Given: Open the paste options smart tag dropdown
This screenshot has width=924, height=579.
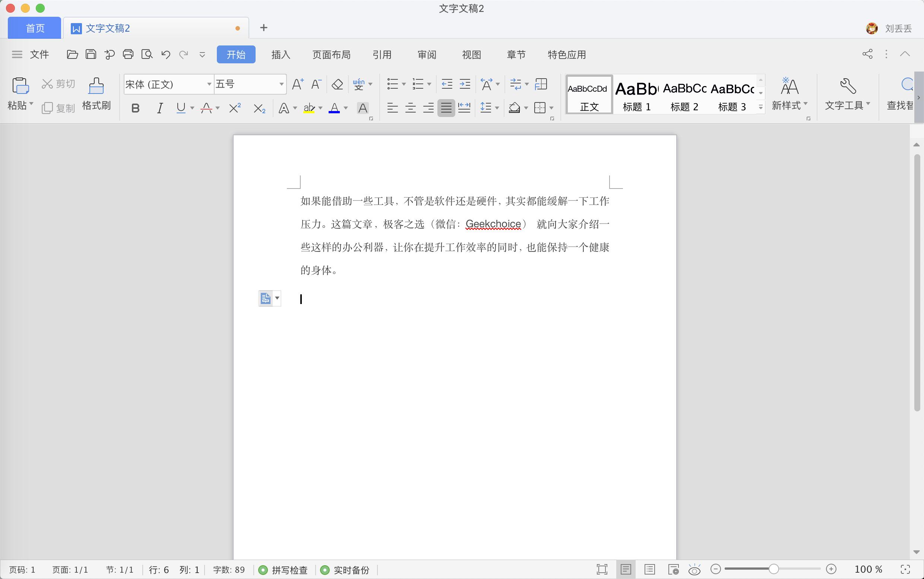Looking at the screenshot, I should 277,298.
